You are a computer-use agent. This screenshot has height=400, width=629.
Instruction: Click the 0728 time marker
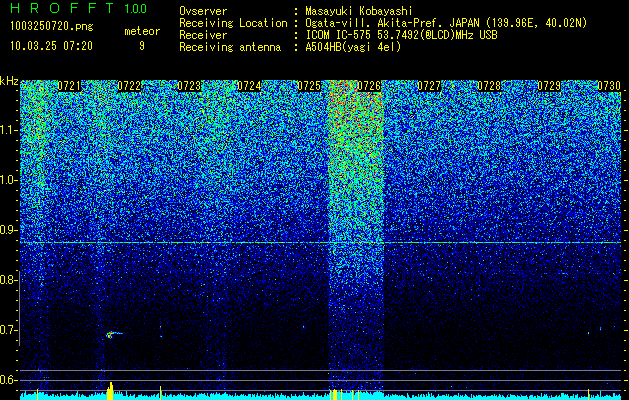click(489, 86)
